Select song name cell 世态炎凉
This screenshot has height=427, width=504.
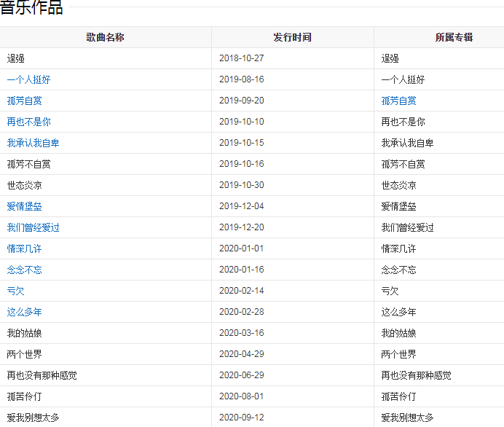pyautogui.click(x=25, y=185)
